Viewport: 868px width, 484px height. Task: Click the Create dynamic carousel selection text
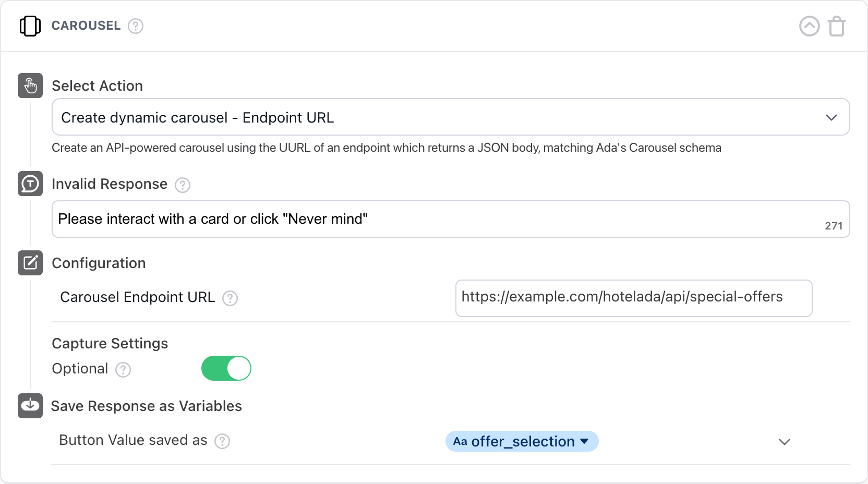(x=197, y=118)
